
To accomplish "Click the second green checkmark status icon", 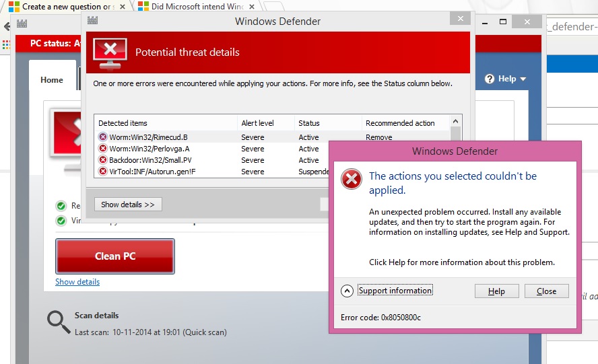I will pyautogui.click(x=61, y=221).
